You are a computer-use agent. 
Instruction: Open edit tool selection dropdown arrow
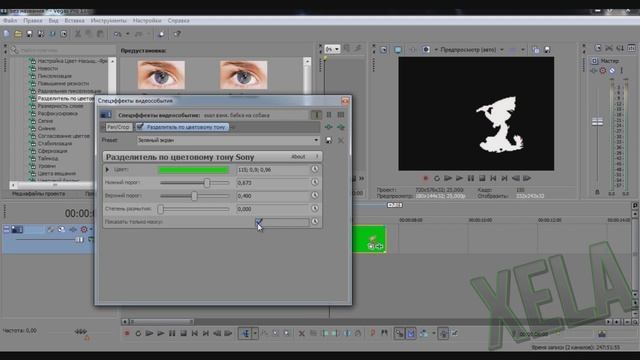[x=255, y=333]
